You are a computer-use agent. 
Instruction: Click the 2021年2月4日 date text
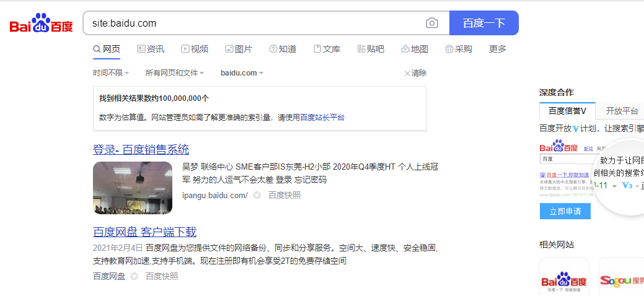(x=118, y=248)
